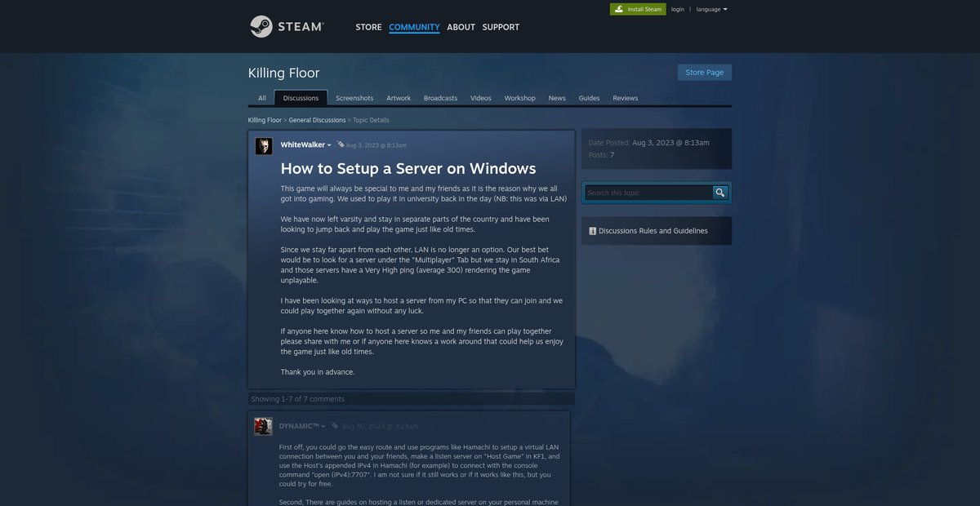Image resolution: width=980 pixels, height=506 pixels.
Task: Click the Topic Details breadcrumb text
Action: tap(371, 120)
